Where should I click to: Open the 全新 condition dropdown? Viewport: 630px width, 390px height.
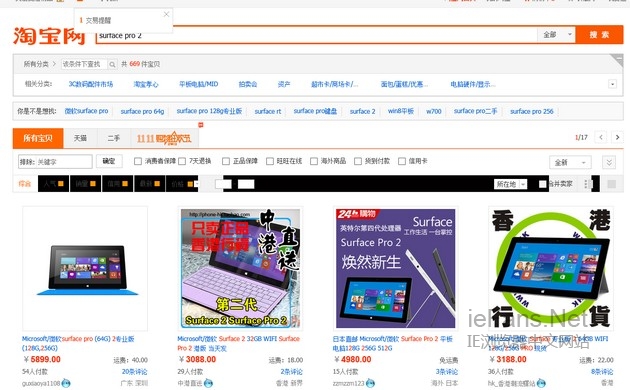[x=570, y=162]
